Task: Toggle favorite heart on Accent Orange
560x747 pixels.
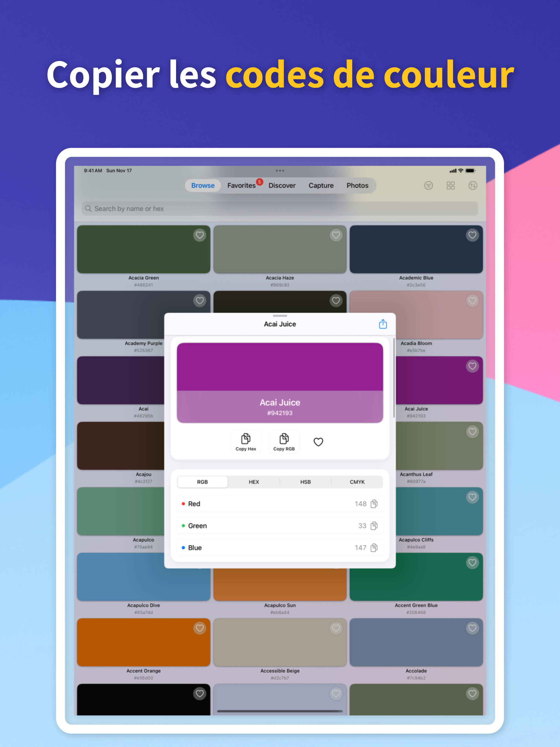Action: pos(200,628)
